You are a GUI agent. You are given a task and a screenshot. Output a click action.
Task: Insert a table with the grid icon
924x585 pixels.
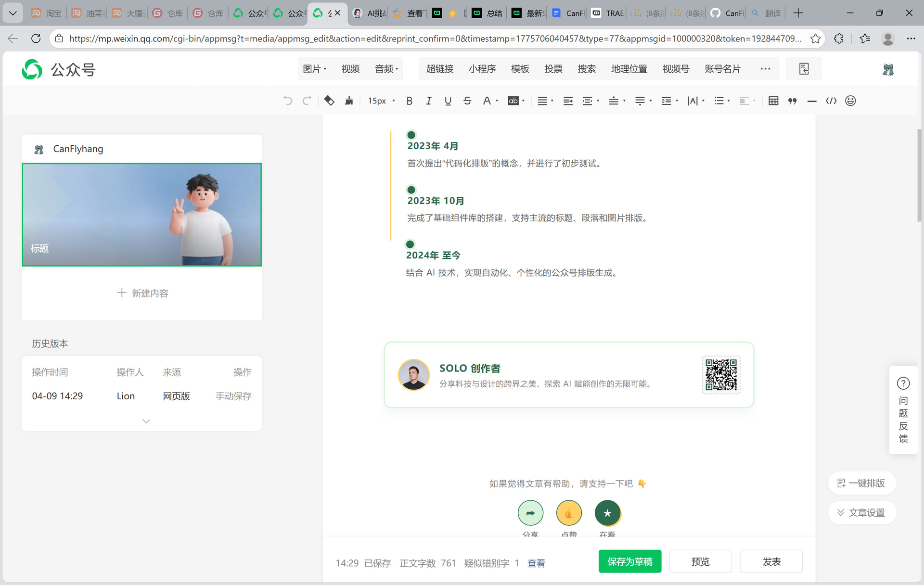pos(773,101)
